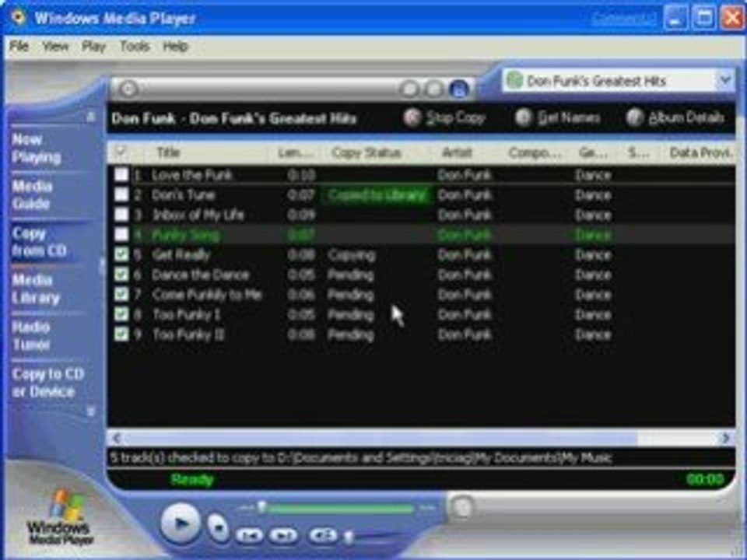Collapse the taskbar with side handle
747x560 pixels.
(x=101, y=267)
